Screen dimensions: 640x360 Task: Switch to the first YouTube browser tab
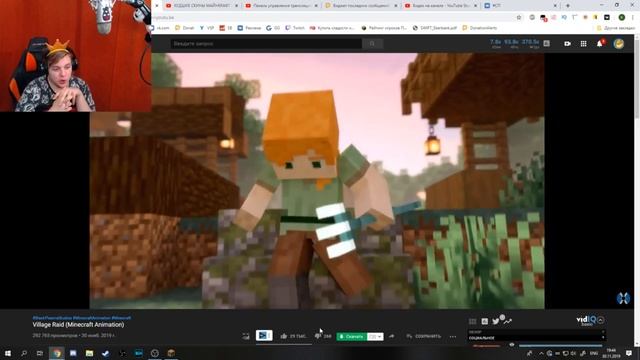pos(202,6)
